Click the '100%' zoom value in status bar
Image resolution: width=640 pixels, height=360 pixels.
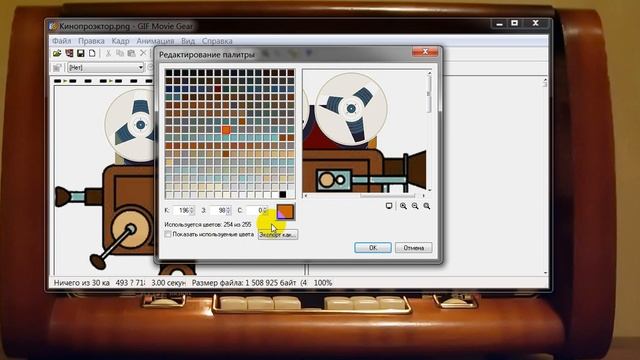click(322, 283)
